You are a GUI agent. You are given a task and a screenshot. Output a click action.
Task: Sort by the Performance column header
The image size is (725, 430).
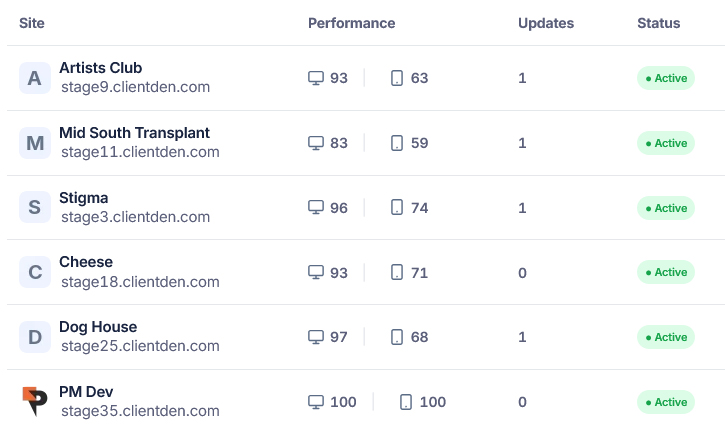351,23
